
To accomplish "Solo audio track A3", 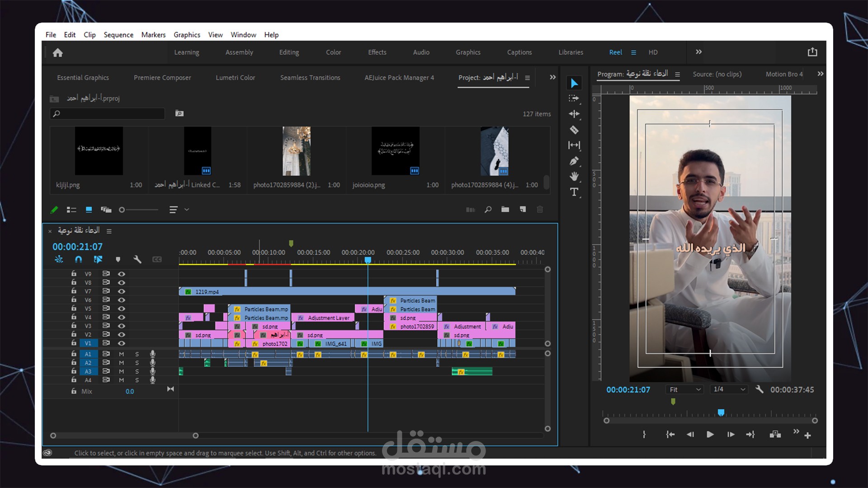I will (x=137, y=371).
